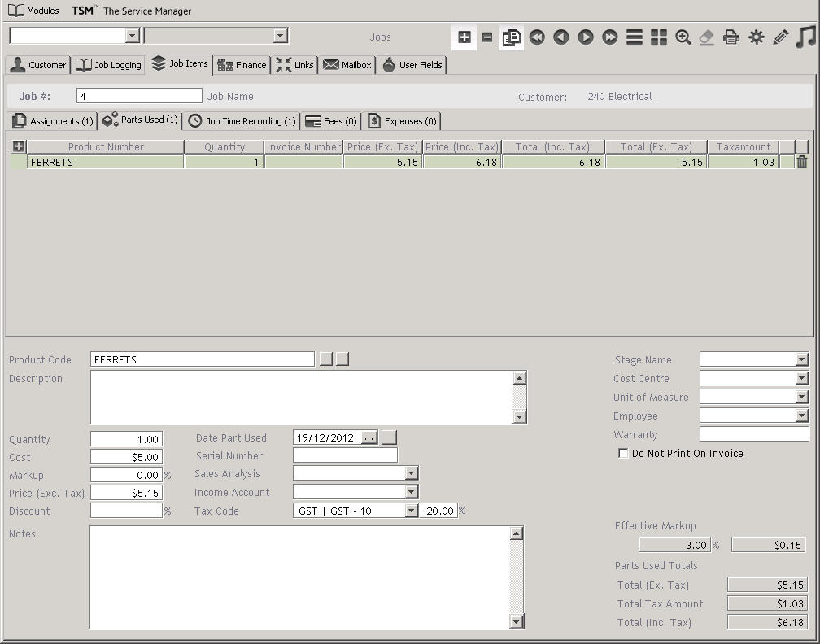This screenshot has width=820, height=644.
Task: Delete the FERRETS row with trash icon
Action: click(x=802, y=162)
